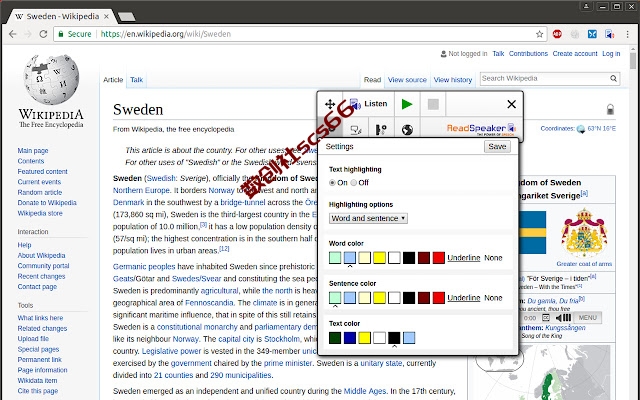Select the Sweden - Wikipedia browser tab
The image size is (640, 400).
(62, 16)
